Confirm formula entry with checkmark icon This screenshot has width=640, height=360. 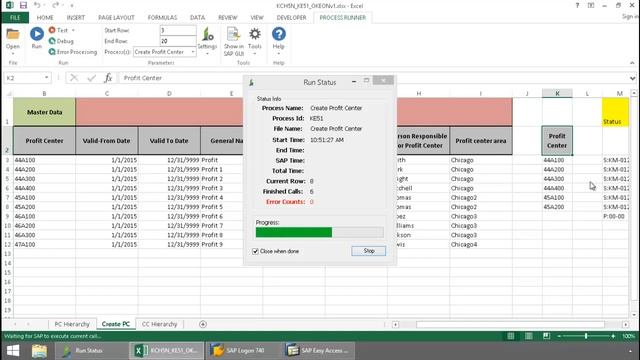coord(91,78)
